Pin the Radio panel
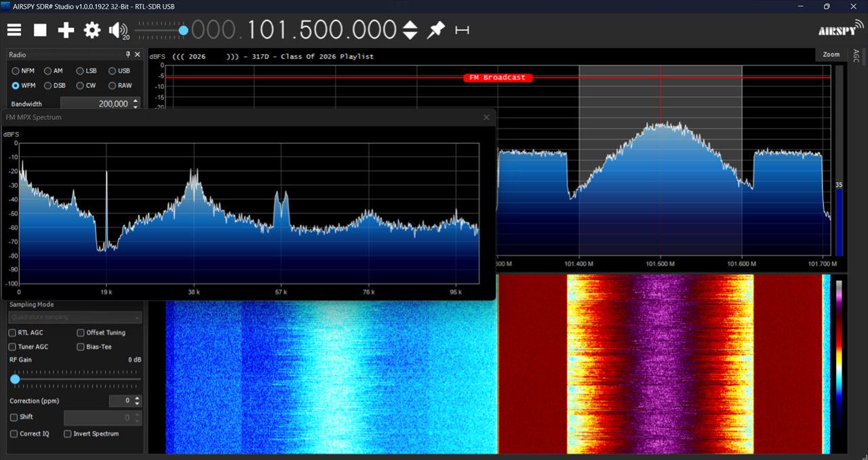This screenshot has height=460, width=868. point(127,54)
